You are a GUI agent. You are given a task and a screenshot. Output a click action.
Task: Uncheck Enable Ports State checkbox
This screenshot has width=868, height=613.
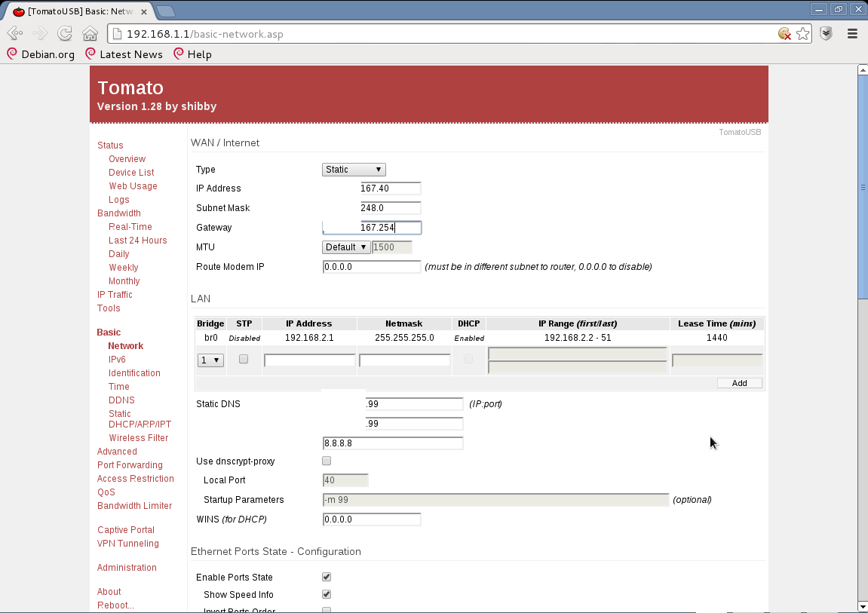[327, 577]
